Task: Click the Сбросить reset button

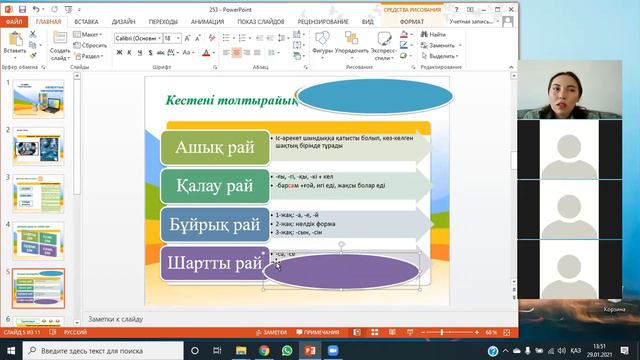Action: tap(90, 45)
